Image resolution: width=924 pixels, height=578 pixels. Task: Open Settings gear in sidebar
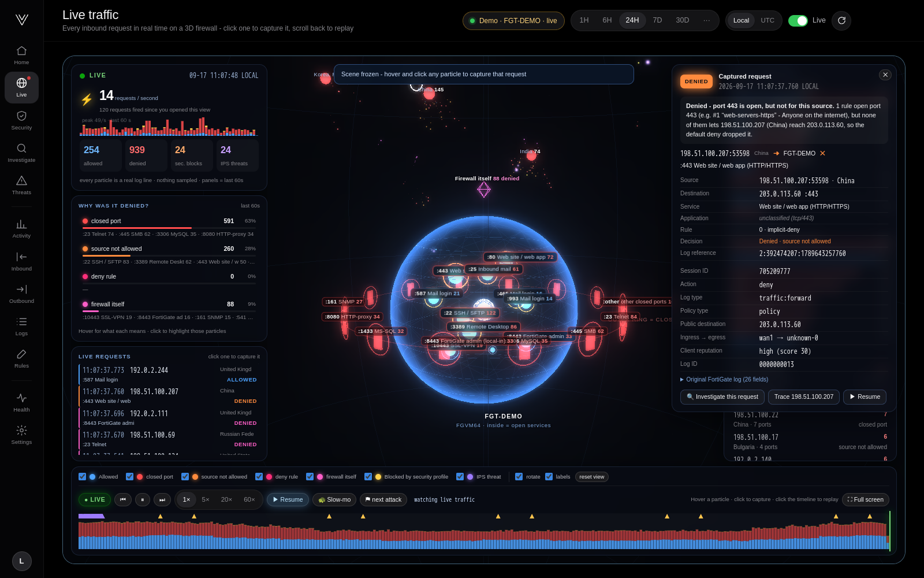pyautogui.click(x=21, y=435)
